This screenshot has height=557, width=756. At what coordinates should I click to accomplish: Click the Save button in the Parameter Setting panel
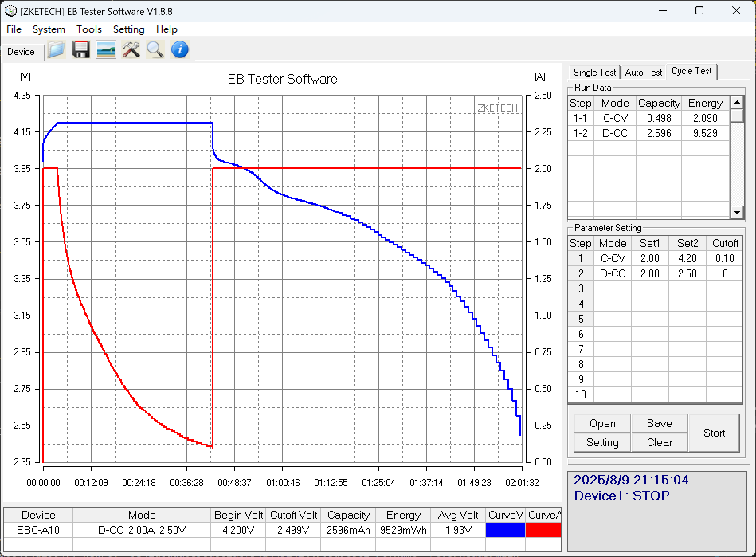[660, 424]
